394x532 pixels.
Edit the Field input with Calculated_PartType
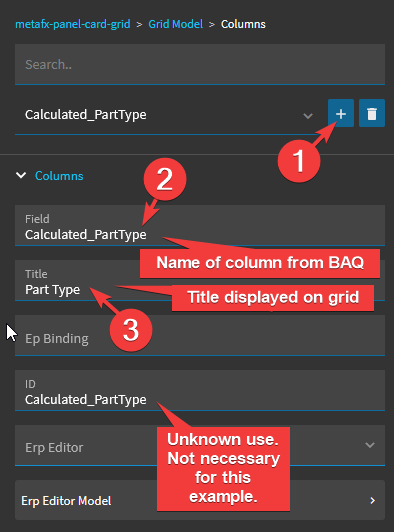(200, 225)
